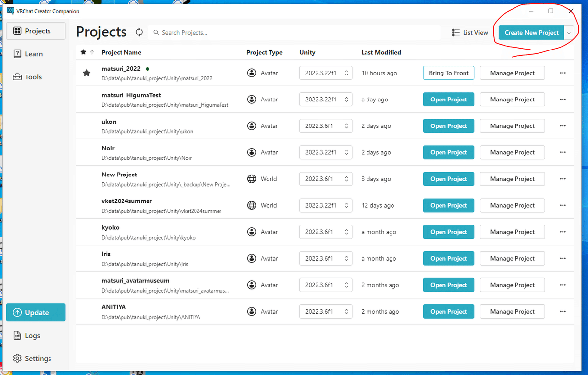Open Unity version dropdown for Iris
588x375 pixels.
point(326,258)
